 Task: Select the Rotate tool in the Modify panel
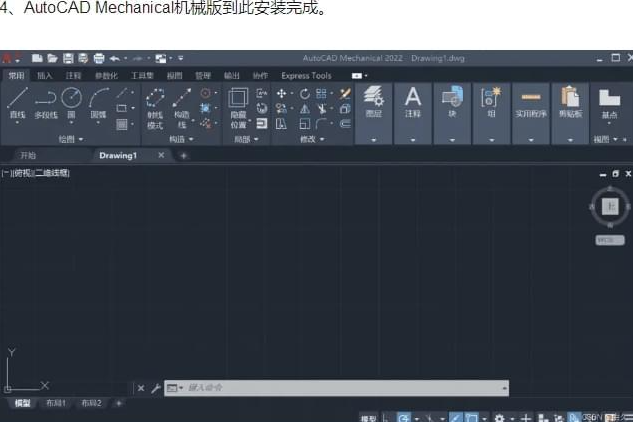click(305, 94)
